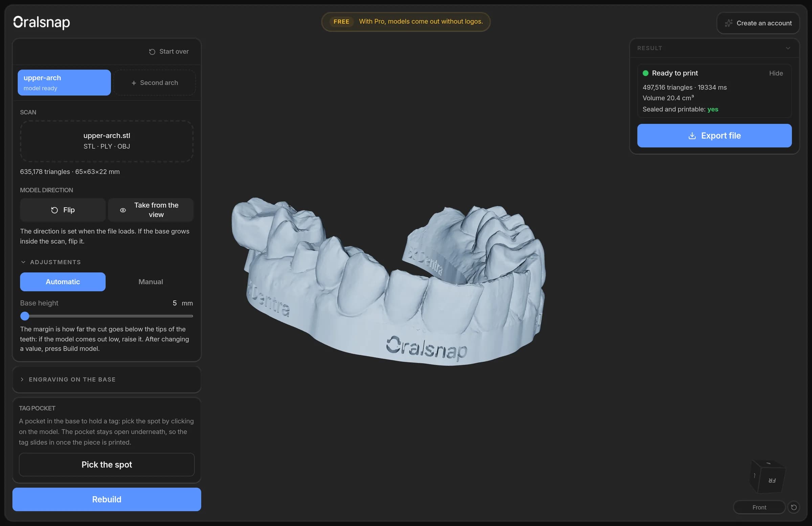
Task: Select the upper-arch tab
Action: (x=64, y=82)
